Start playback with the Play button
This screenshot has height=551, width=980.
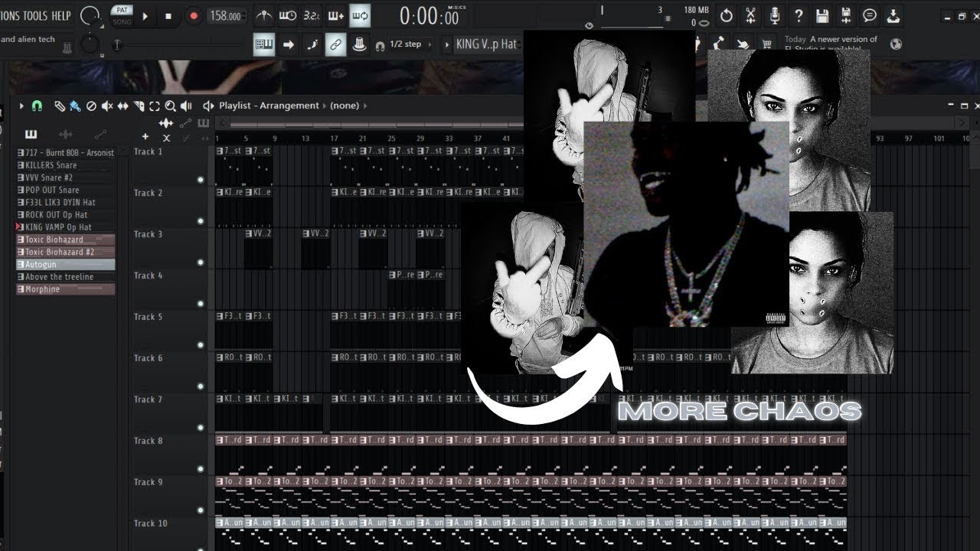click(x=145, y=15)
